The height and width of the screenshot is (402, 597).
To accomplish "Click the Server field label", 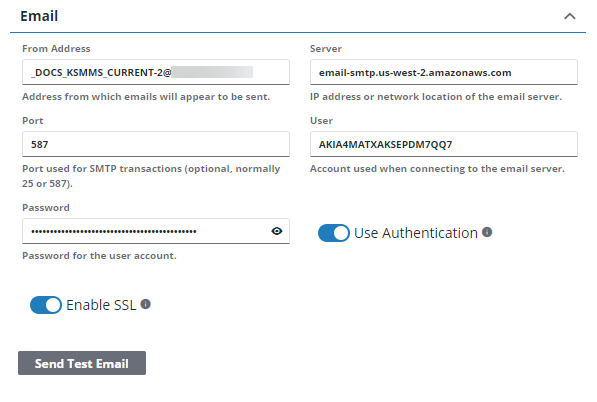I will pyautogui.click(x=326, y=49).
